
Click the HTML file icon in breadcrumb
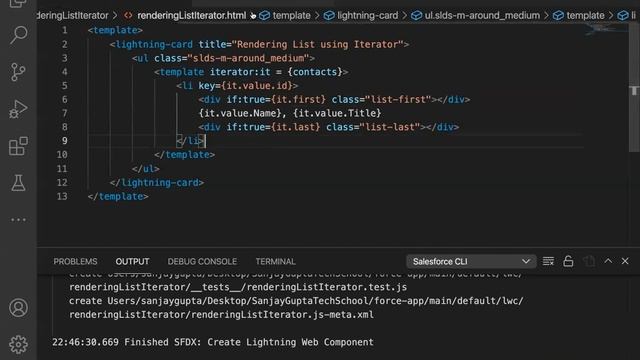[x=128, y=16]
